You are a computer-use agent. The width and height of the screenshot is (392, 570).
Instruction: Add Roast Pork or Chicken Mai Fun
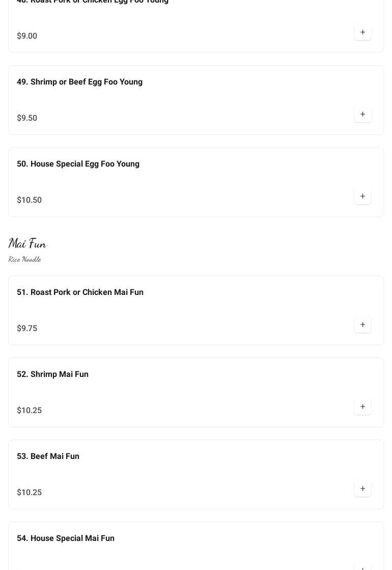pos(362,324)
